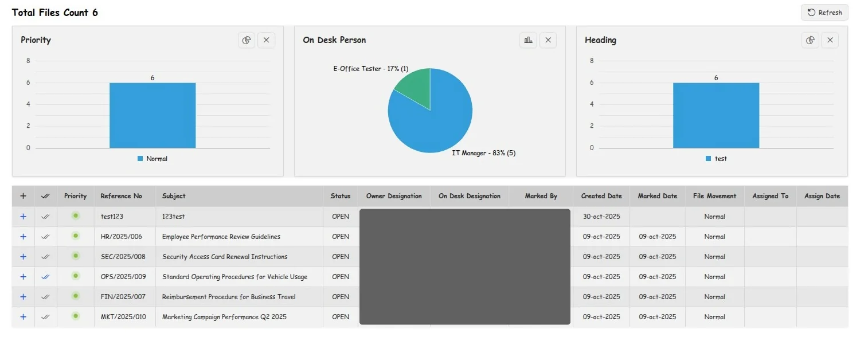Click the Assigned To column header

[770, 196]
